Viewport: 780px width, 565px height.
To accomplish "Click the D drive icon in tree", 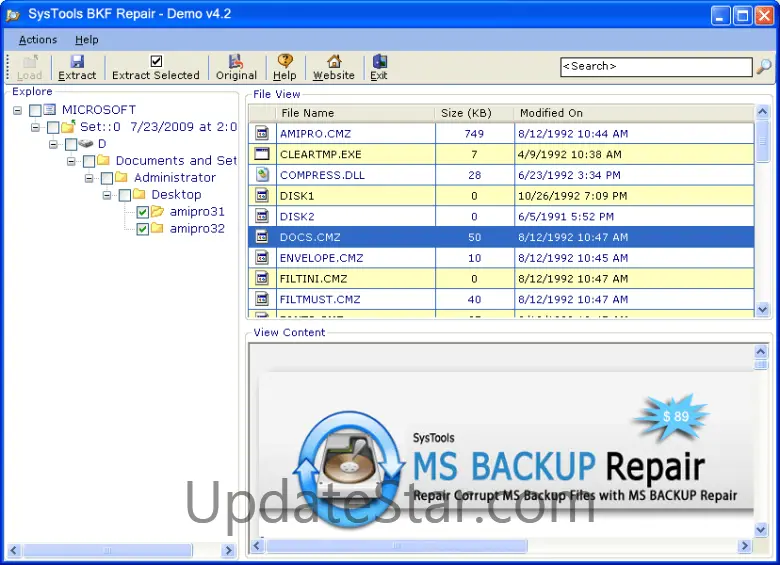I will pyautogui.click(x=86, y=143).
